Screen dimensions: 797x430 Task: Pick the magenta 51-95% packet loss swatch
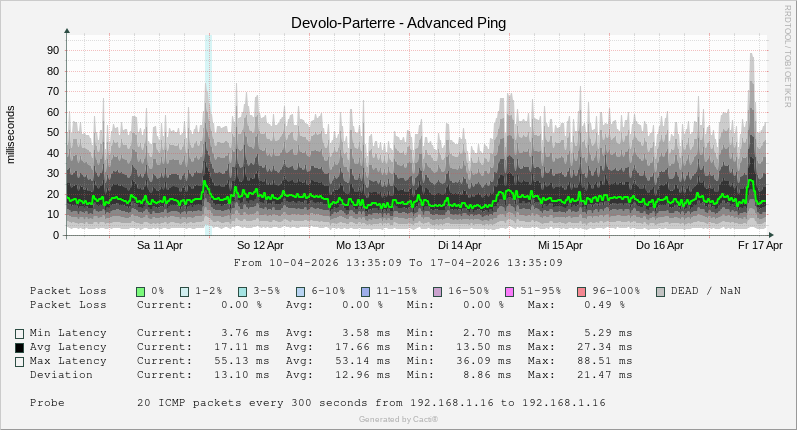point(509,291)
